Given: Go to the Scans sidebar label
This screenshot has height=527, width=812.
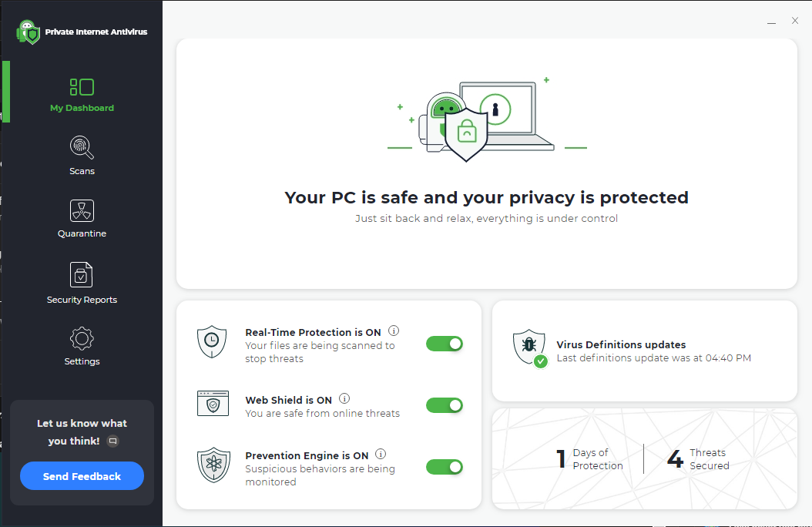Looking at the screenshot, I should click(82, 171).
